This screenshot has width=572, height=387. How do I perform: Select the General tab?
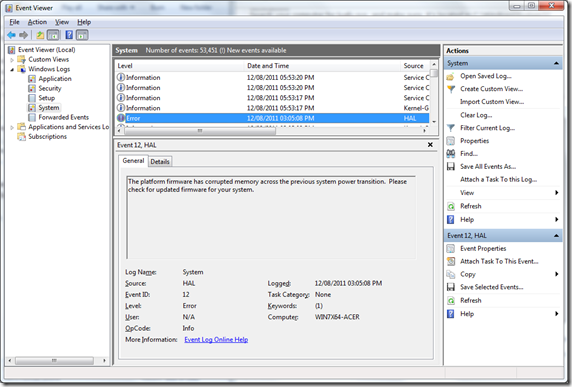[133, 160]
